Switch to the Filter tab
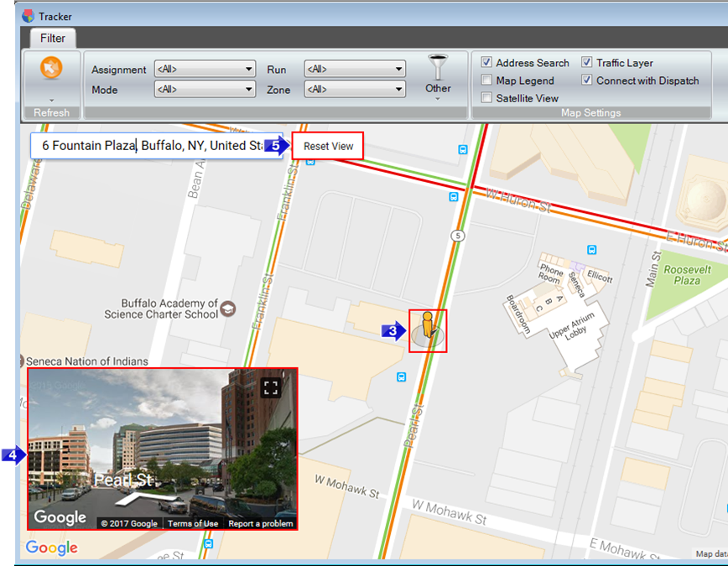The width and height of the screenshot is (728, 566). [53, 38]
